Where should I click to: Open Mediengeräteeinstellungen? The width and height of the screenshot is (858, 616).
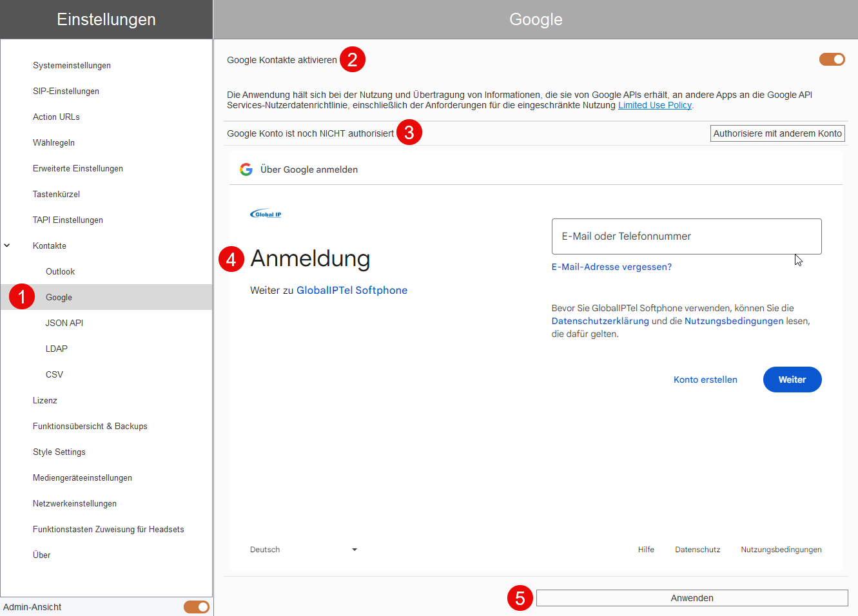pyautogui.click(x=82, y=477)
